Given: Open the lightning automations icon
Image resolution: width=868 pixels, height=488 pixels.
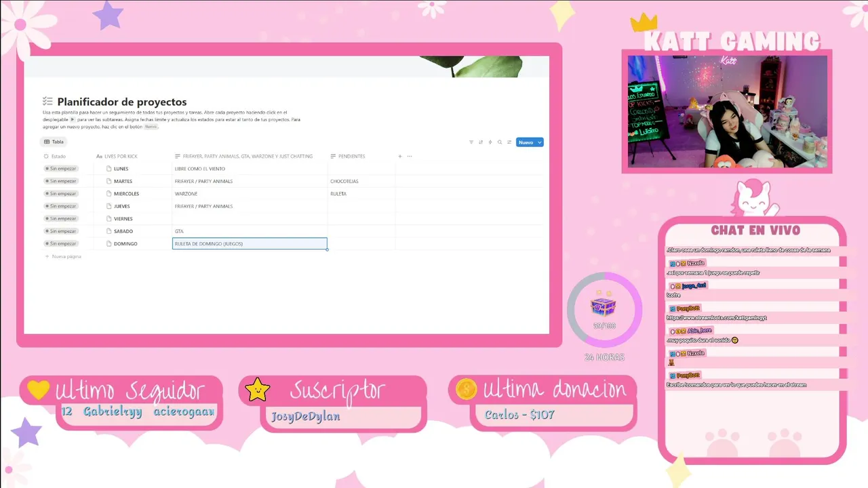Looking at the screenshot, I should pos(490,142).
